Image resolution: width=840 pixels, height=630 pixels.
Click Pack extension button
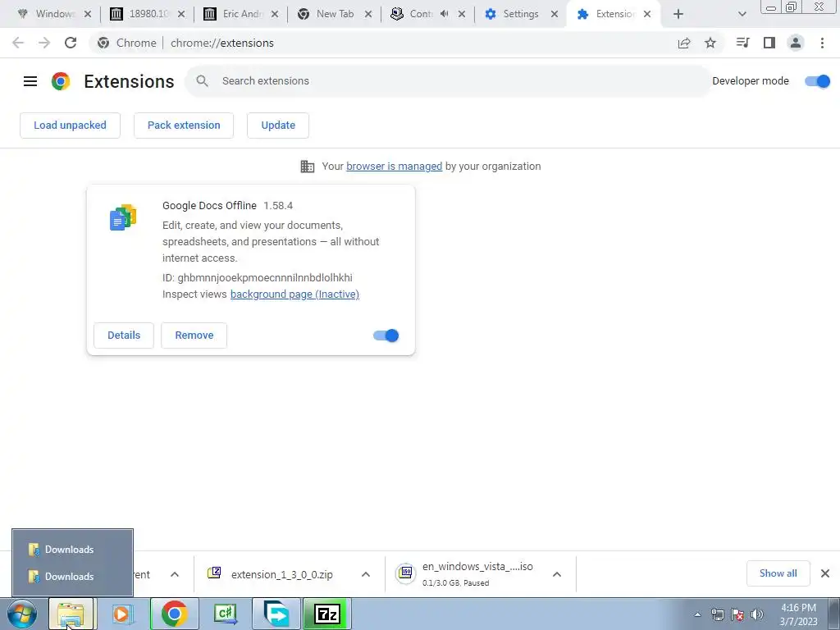[x=184, y=126]
